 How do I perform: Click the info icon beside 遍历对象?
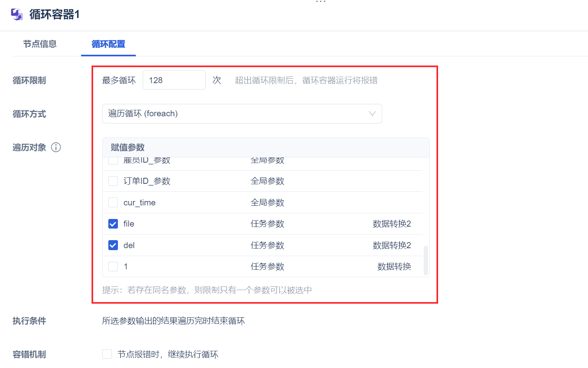(x=56, y=147)
